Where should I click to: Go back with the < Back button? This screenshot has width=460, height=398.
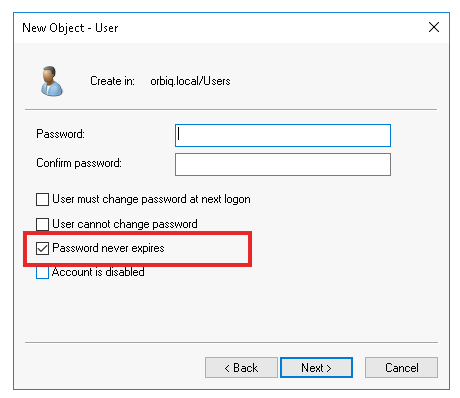coord(241,368)
